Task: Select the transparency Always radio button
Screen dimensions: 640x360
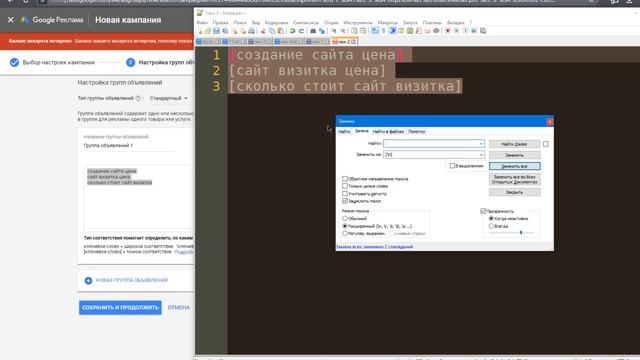Action: pos(491,226)
